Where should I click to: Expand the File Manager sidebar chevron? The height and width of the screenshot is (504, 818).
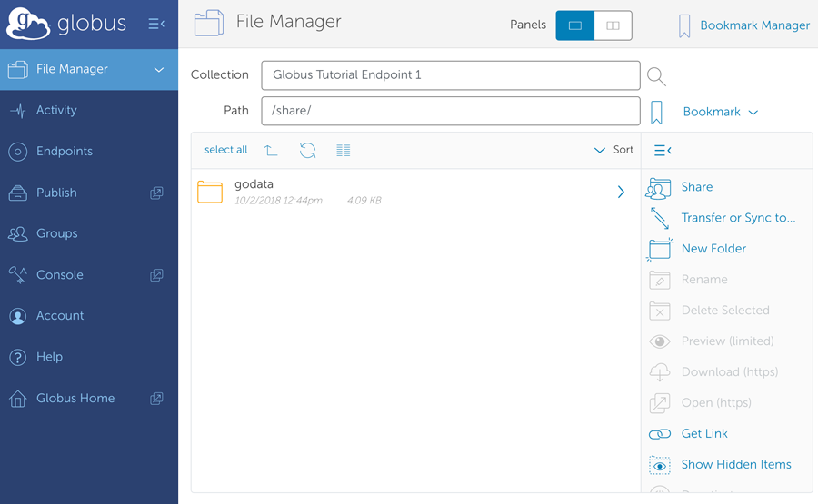pyautogui.click(x=159, y=70)
